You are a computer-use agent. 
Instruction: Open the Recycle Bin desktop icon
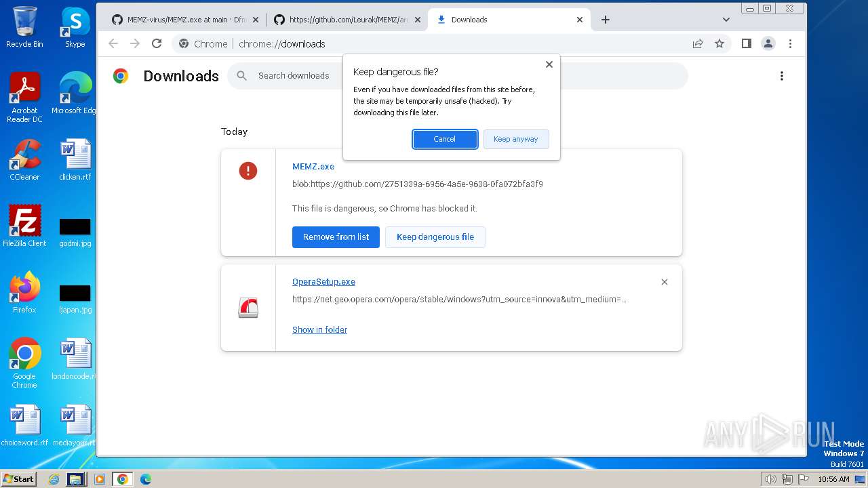click(24, 27)
